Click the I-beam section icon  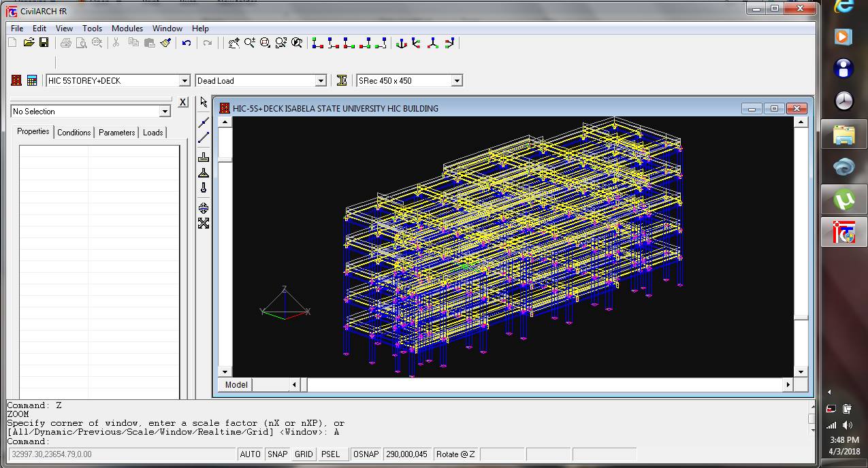click(x=342, y=80)
